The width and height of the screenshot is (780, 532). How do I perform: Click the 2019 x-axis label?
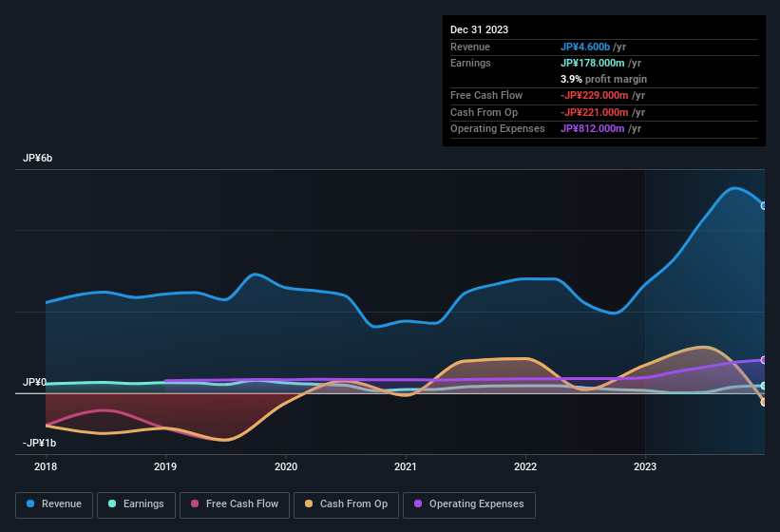click(165, 466)
